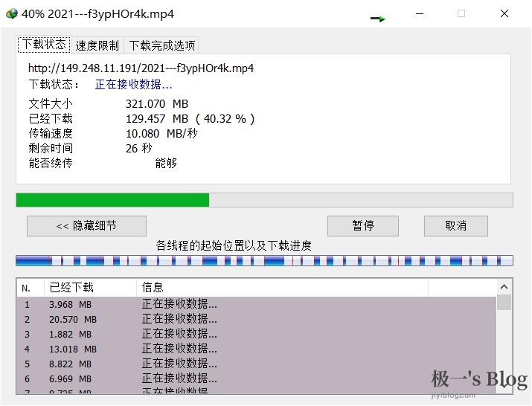Click the remaining time 26 秒
The height and width of the screenshot is (406, 532).
point(139,149)
